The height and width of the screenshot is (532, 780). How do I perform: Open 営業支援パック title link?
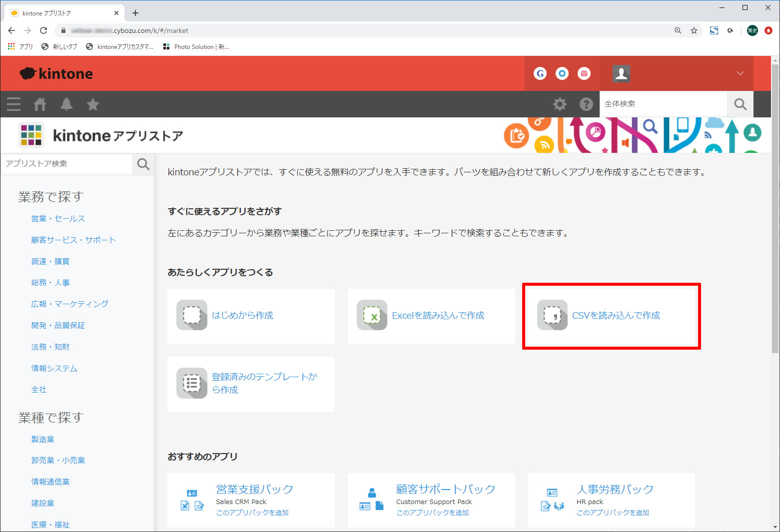(254, 489)
